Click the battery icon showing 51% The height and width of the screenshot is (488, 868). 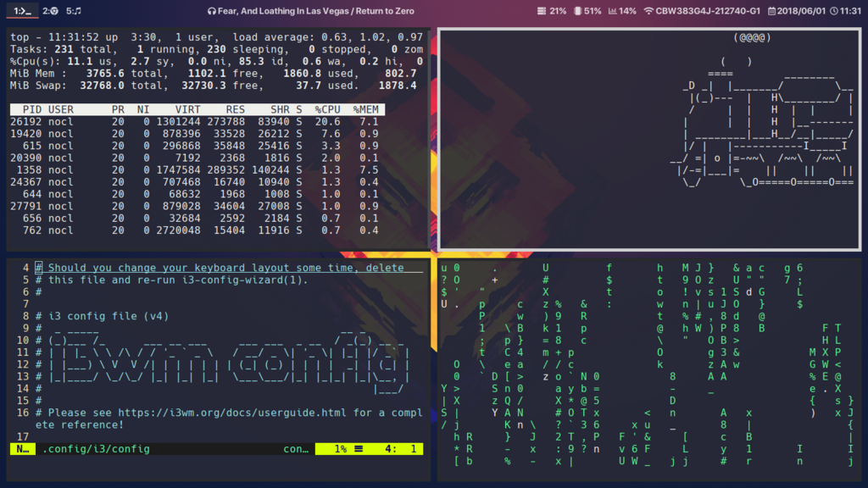point(578,11)
